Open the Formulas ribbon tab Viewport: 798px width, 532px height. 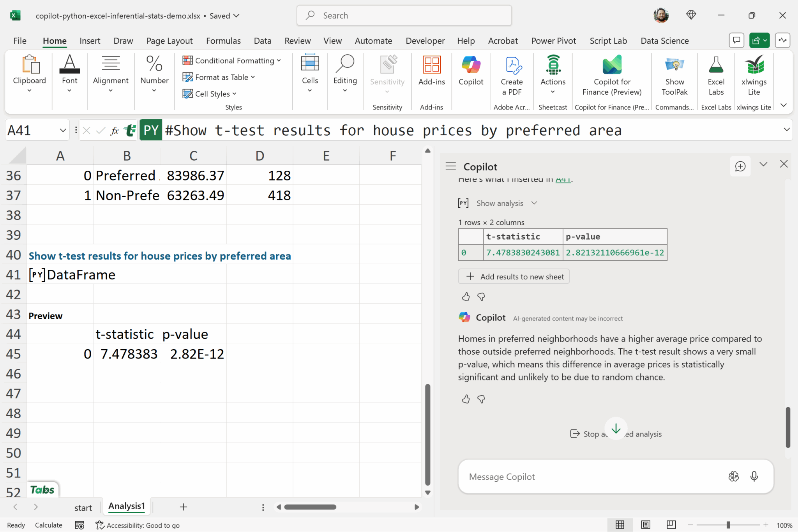223,41
